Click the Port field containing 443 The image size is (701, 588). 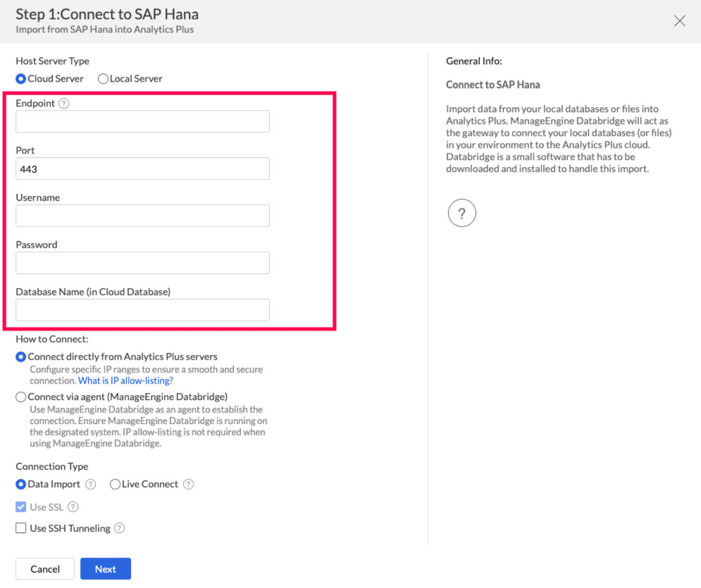pos(142,169)
